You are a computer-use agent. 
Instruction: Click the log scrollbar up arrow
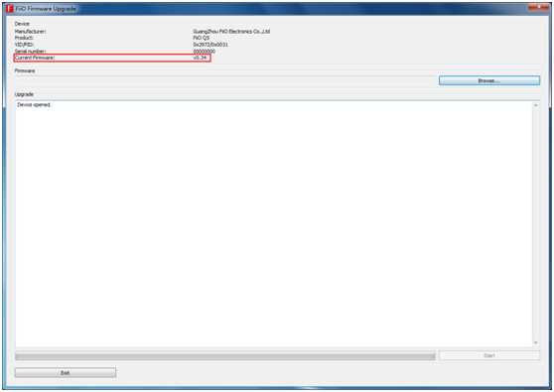(x=535, y=105)
